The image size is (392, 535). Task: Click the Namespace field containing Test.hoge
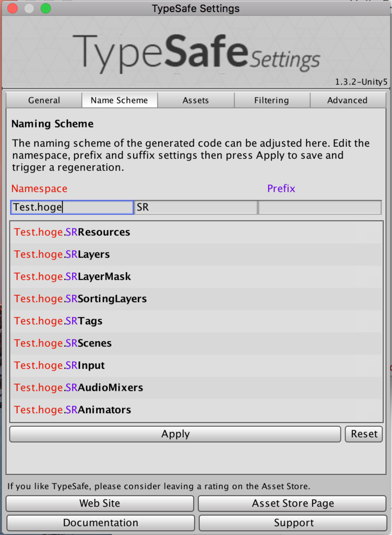tap(72, 207)
